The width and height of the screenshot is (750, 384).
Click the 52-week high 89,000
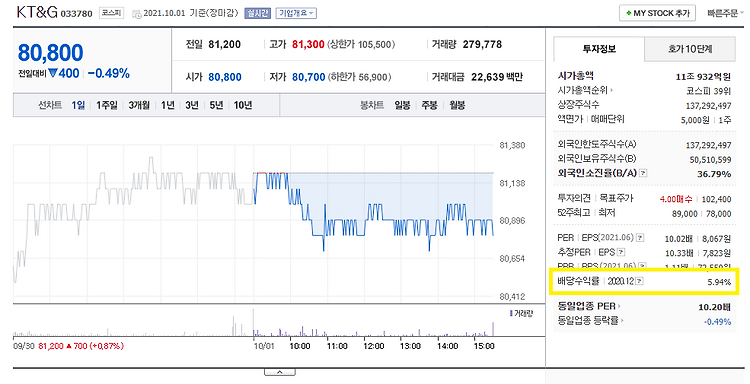tap(684, 214)
